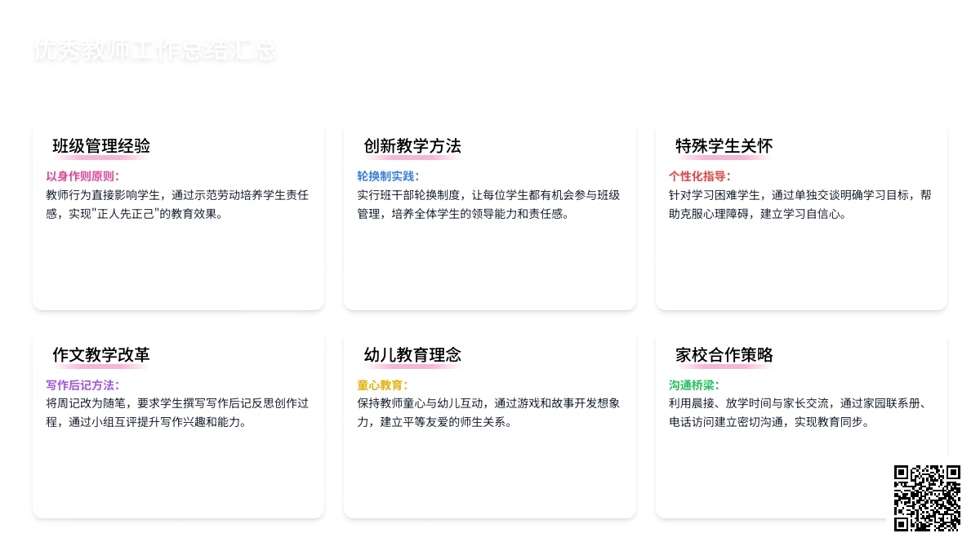Select the heading 特殊学生关怀
Image resolution: width=980 pixels, height=551 pixels.
click(x=724, y=146)
